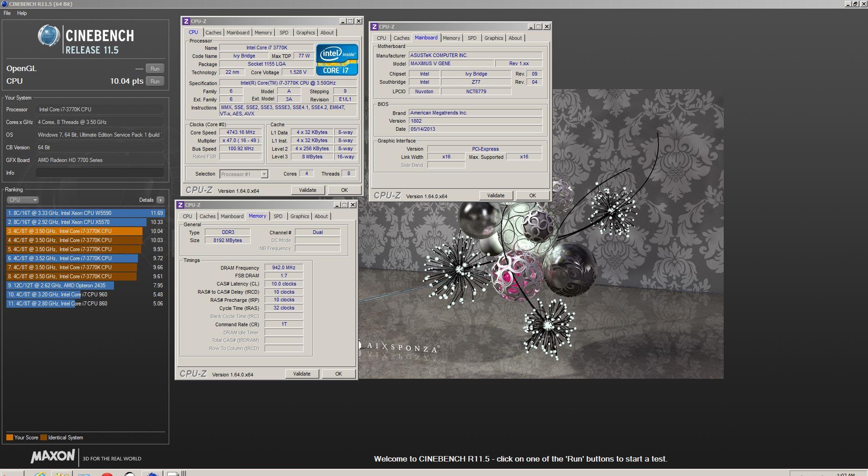Click into the Info text field

coord(100,173)
